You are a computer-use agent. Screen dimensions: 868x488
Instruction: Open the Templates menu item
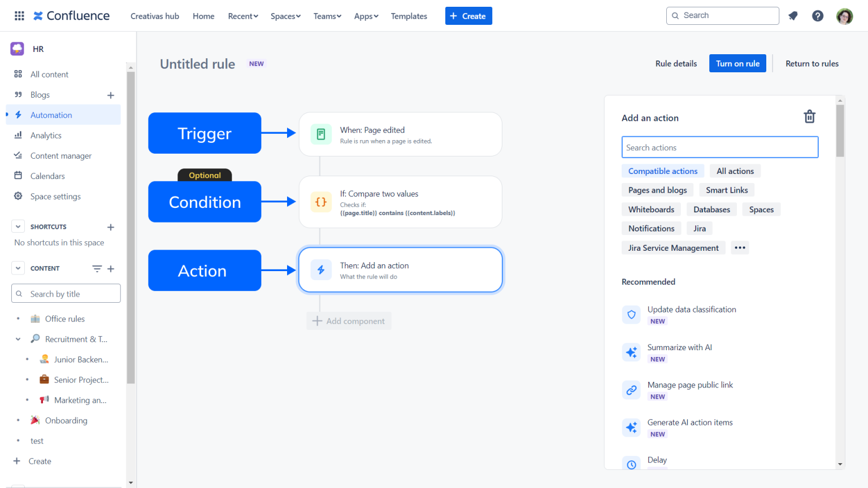(409, 16)
